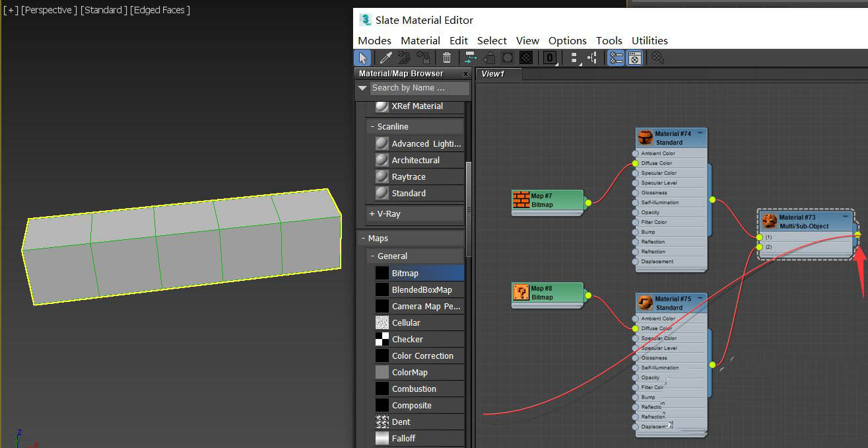The width and height of the screenshot is (868, 448).
Task: Click Hide Unused Nodeslots icon
Action: 488,58
